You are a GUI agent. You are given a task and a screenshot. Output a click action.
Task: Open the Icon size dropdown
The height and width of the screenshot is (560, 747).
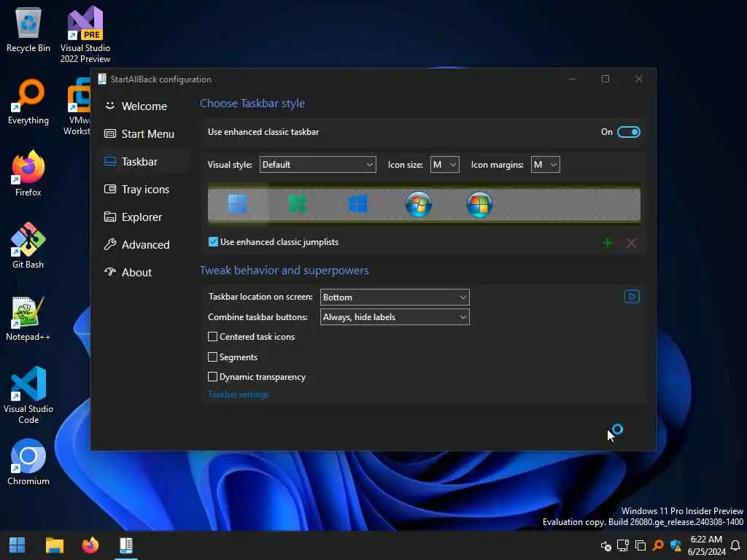pyautogui.click(x=444, y=165)
